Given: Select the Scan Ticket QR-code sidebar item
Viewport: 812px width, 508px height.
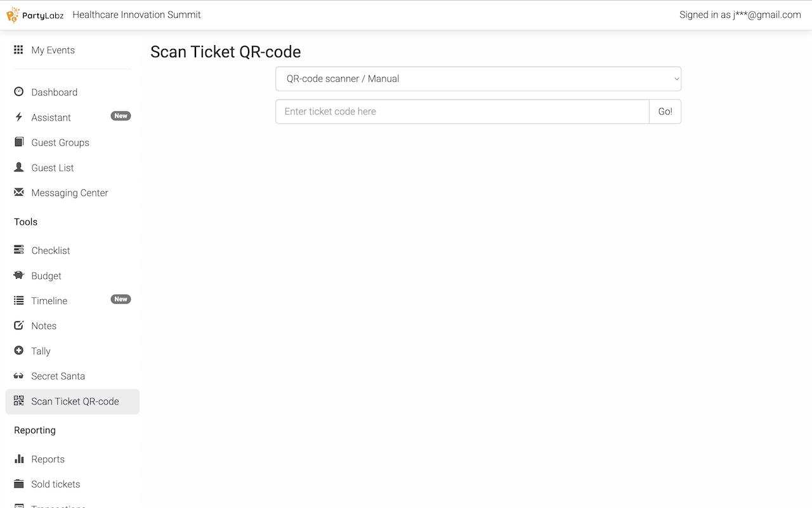Looking at the screenshot, I should click(75, 401).
